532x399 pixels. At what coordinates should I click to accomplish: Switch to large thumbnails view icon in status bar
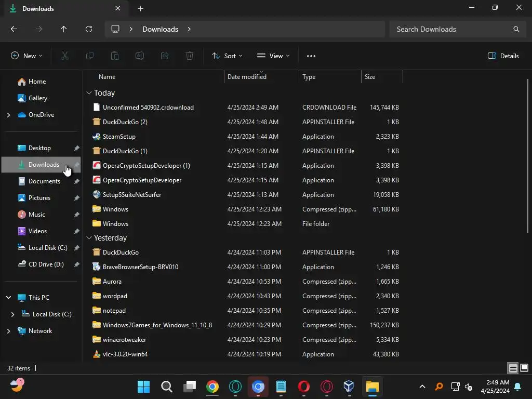524,368
